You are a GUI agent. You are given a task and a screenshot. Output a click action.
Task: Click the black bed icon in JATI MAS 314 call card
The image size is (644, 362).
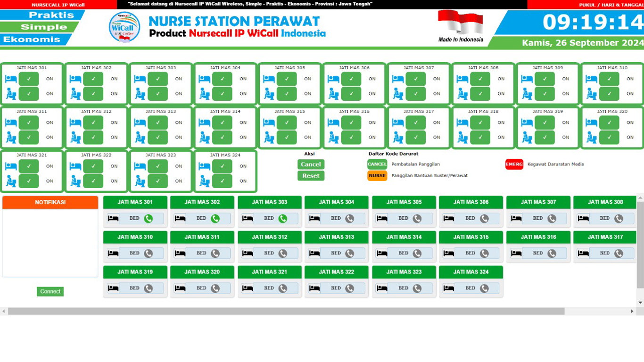pos(382,254)
